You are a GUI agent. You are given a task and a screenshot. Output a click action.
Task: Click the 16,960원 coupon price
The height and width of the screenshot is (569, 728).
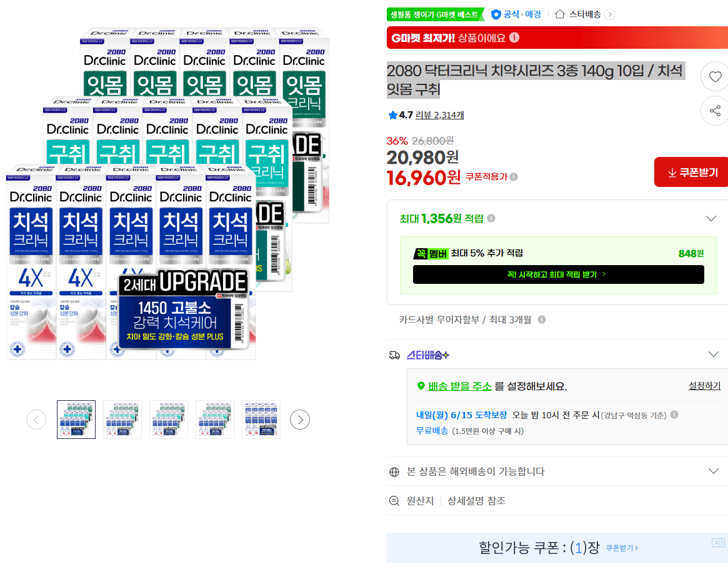click(x=424, y=178)
